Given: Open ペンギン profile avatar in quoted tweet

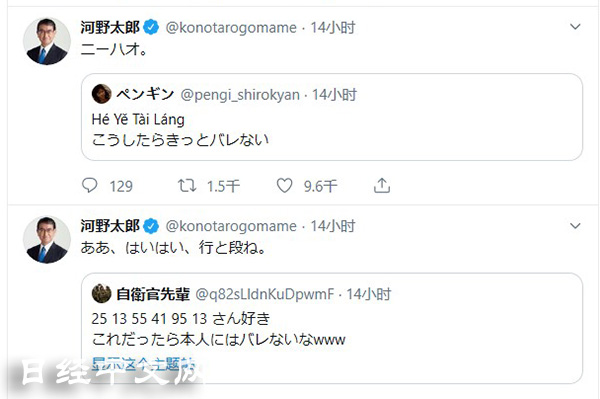Looking at the screenshot, I should click(101, 94).
